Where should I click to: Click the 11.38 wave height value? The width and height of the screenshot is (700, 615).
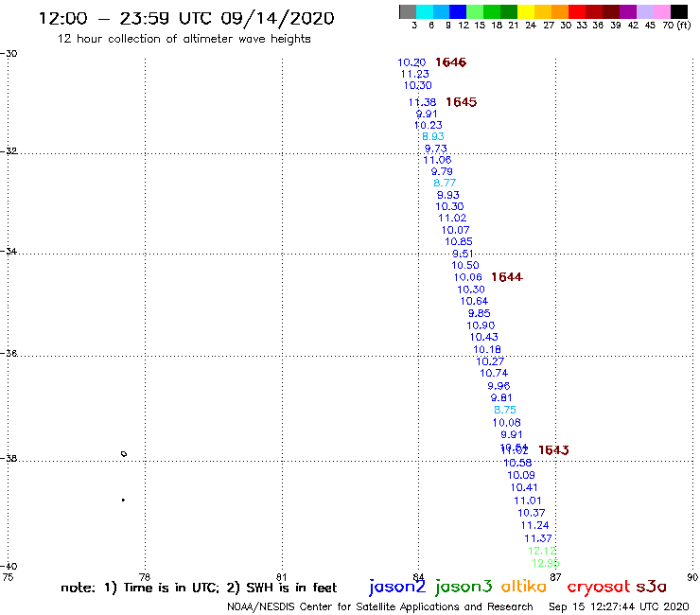[422, 102]
